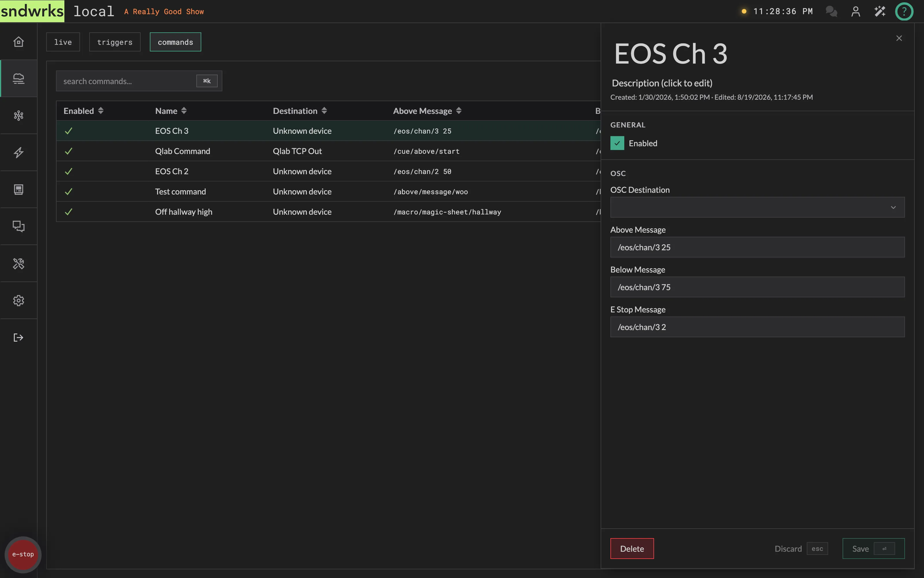Open the chat bubbles sidebar icon
The image size is (924, 578).
[18, 226]
